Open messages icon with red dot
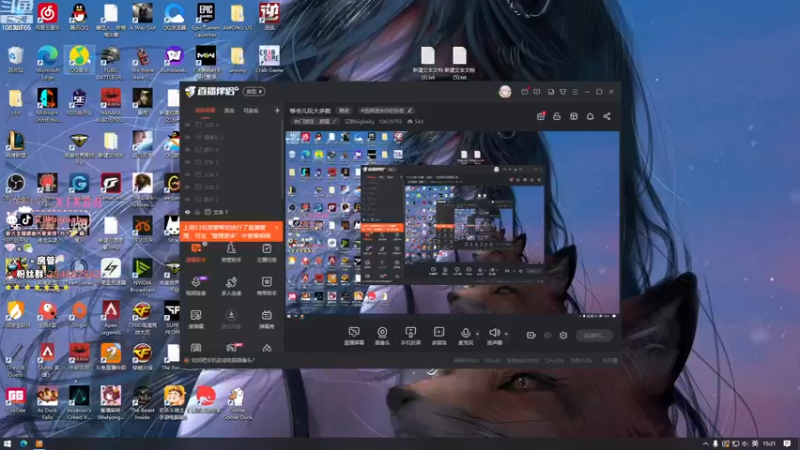Viewport: 800px width, 450px height. tap(524, 91)
